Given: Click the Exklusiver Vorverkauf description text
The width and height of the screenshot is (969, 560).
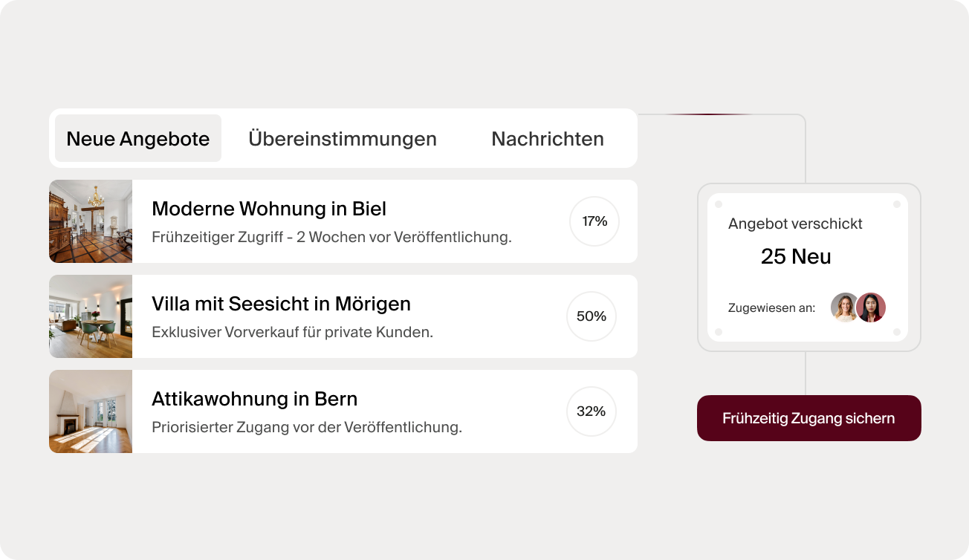Looking at the screenshot, I should (x=292, y=332).
